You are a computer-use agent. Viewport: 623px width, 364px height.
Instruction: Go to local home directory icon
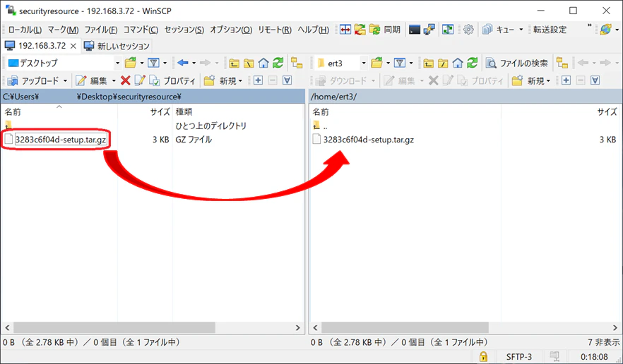click(263, 63)
